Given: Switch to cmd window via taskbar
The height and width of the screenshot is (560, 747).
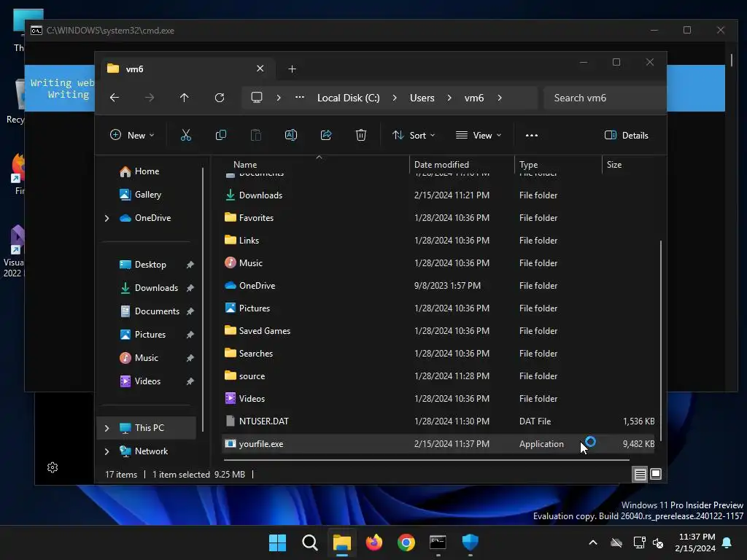Looking at the screenshot, I should pyautogui.click(x=438, y=542).
